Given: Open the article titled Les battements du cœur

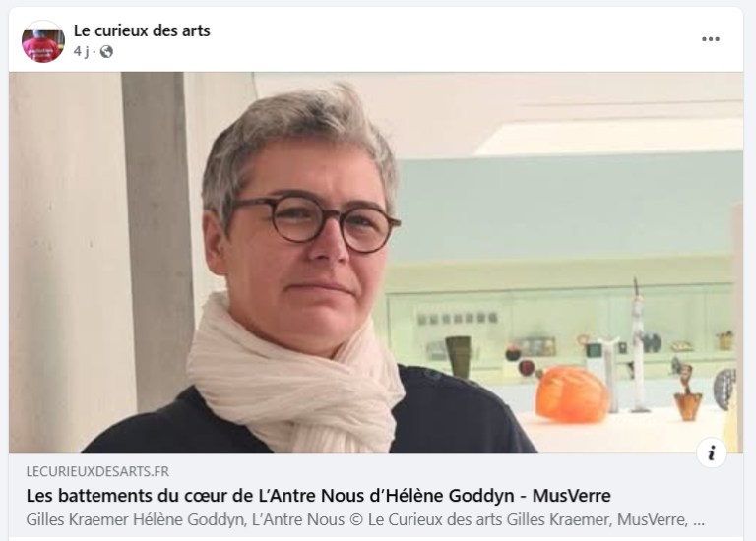Looking at the screenshot, I should click(x=318, y=495).
